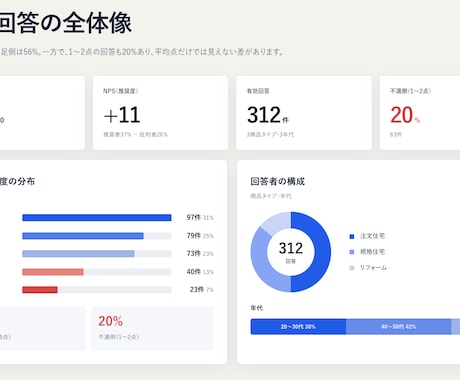Click the 有効回答 312件 card
This screenshot has height=380, width=460.
click(304, 113)
